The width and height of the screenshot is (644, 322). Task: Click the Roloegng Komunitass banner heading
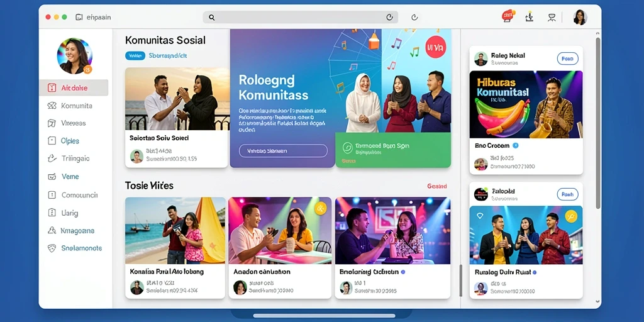point(274,87)
